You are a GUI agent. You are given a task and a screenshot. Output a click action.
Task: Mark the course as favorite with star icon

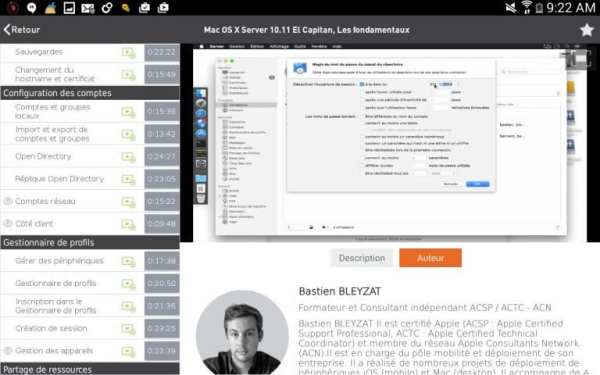coord(586,30)
